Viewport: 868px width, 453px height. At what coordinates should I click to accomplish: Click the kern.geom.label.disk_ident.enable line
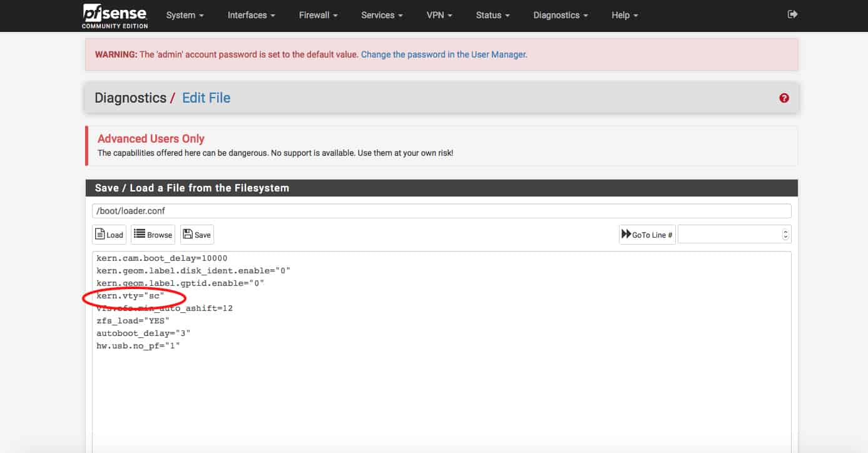tap(193, 270)
